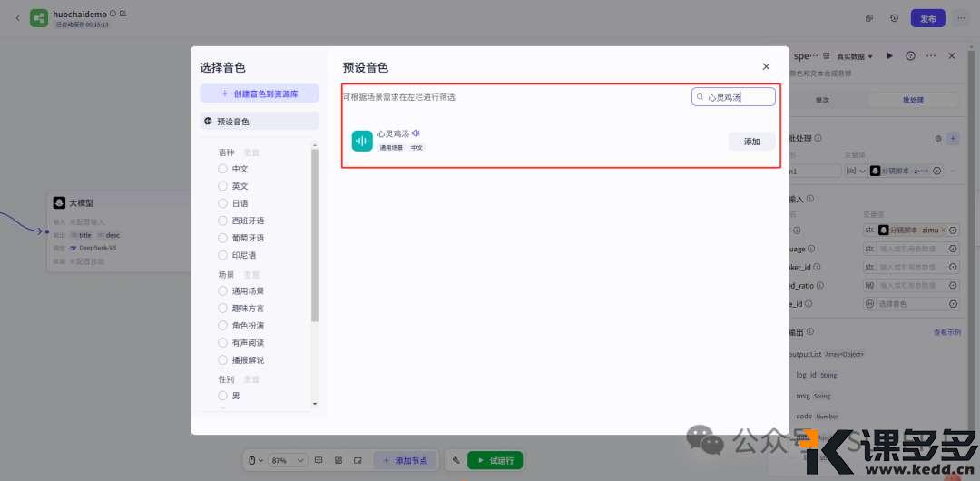Close the node configuration side panel
Image resolution: width=980 pixels, height=481 pixels.
click(952, 55)
